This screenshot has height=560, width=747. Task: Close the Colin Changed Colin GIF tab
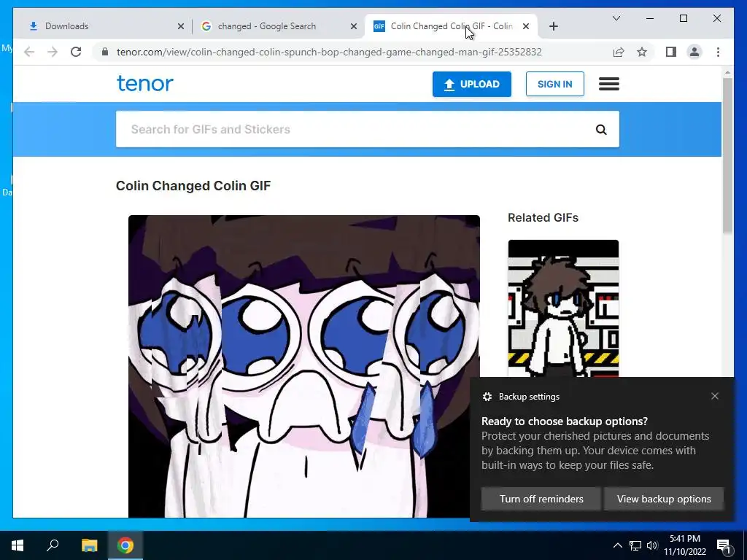point(525,27)
